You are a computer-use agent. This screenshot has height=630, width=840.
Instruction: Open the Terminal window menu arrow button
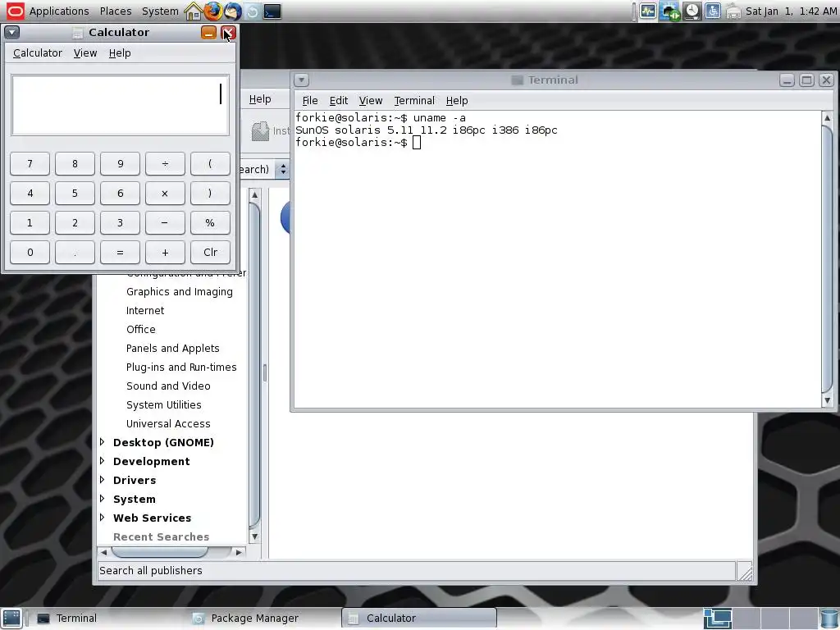[x=301, y=80]
